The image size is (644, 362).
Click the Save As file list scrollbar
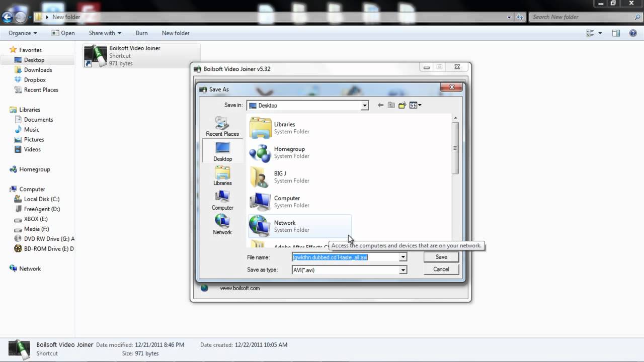[x=455, y=148]
